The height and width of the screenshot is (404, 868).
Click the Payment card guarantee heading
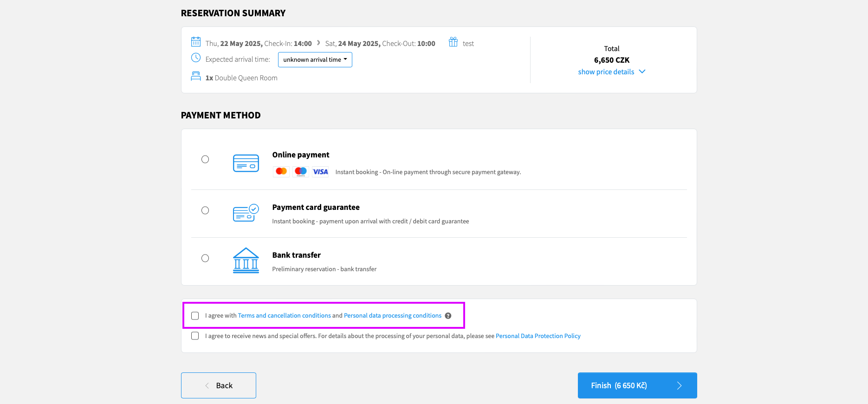pos(316,207)
